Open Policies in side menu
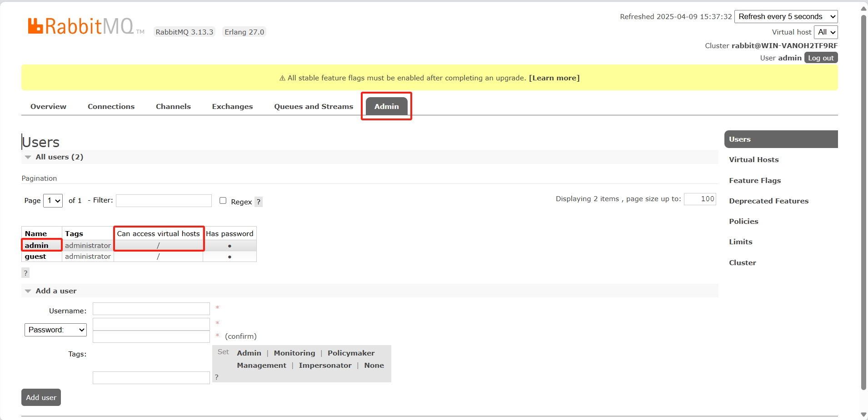868x420 pixels. pos(743,222)
